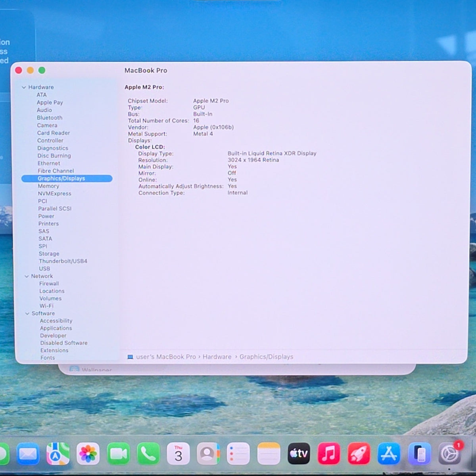This screenshot has height=476, width=476.
Task: Select Fibre Channel in the sidebar
Action: [x=56, y=171]
